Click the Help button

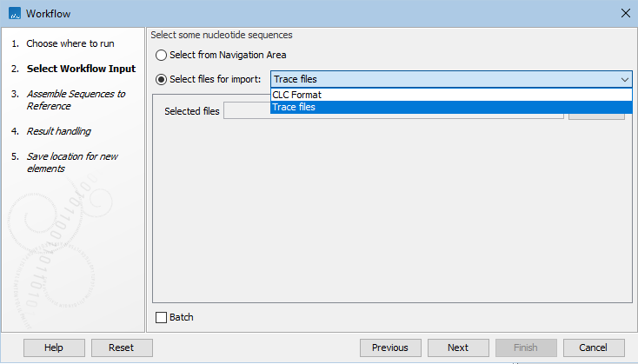click(54, 347)
